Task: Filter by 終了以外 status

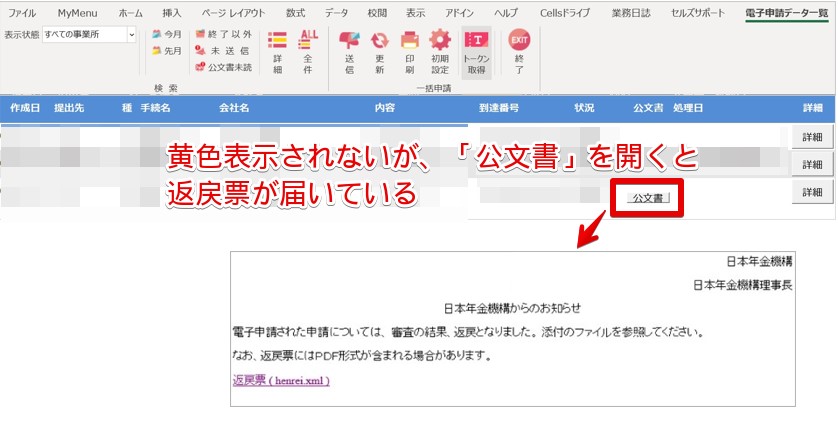Action: coord(223,34)
